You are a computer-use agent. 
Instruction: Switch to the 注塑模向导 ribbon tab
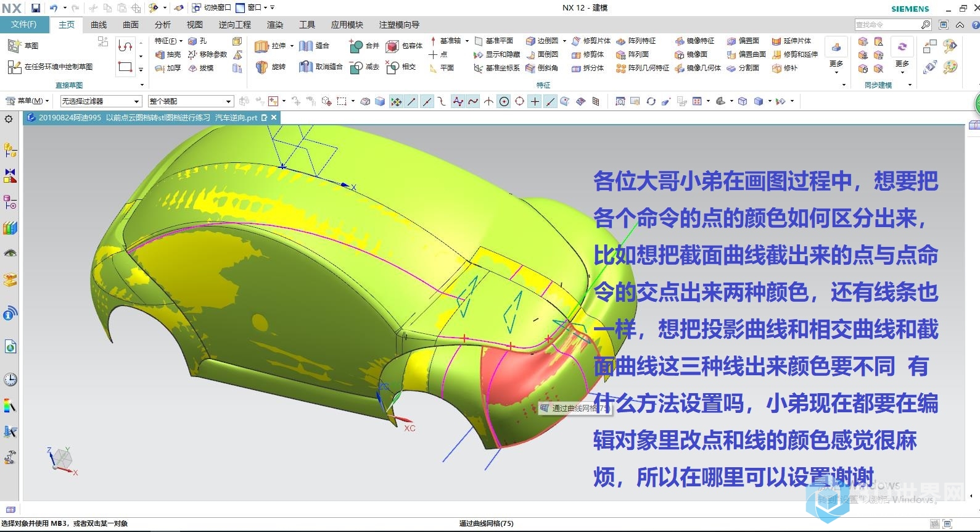[399, 25]
